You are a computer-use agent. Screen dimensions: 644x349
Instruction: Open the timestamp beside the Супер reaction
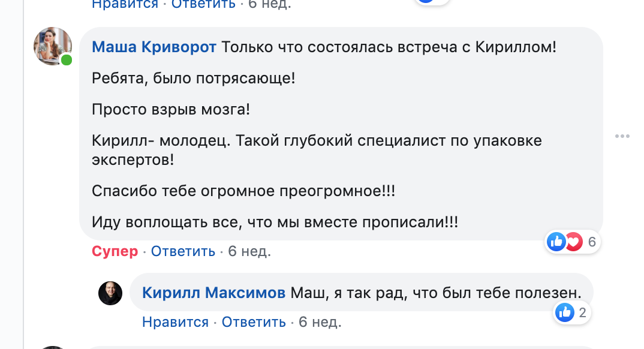(249, 251)
